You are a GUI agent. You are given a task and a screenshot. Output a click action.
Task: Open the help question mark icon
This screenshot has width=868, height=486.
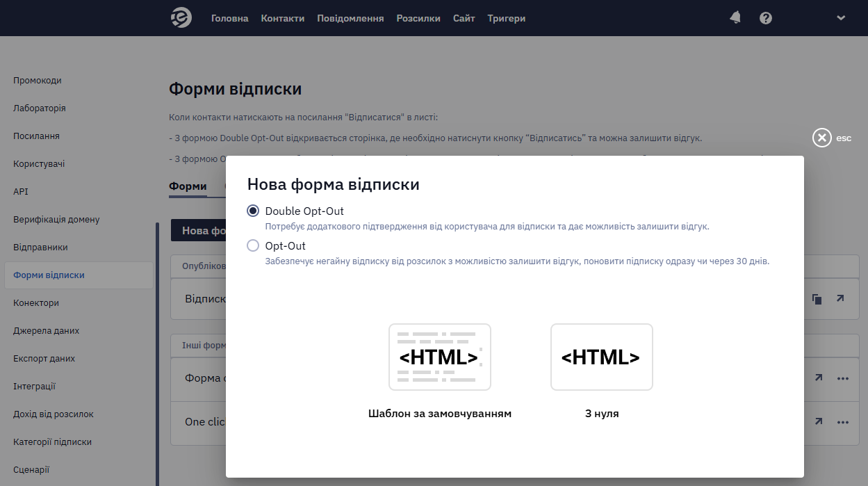pos(766,18)
